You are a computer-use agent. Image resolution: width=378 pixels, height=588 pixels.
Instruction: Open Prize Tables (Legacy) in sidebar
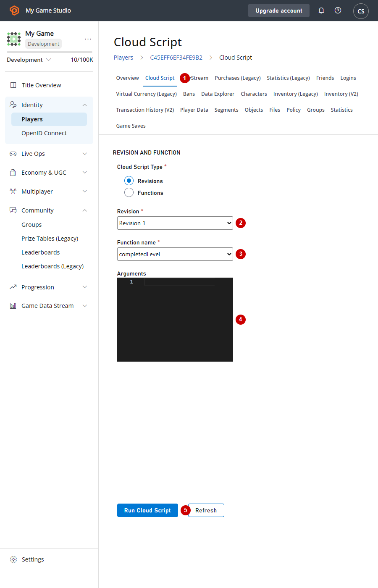click(50, 239)
